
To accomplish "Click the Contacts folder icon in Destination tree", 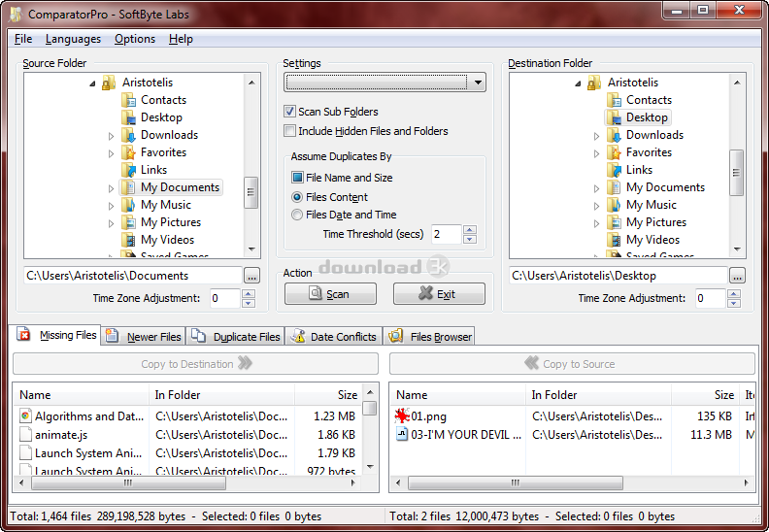I will [614, 100].
